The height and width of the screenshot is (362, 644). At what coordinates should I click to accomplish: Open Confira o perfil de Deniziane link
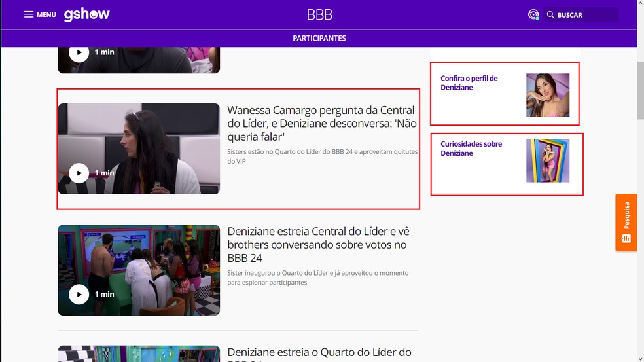tap(469, 82)
